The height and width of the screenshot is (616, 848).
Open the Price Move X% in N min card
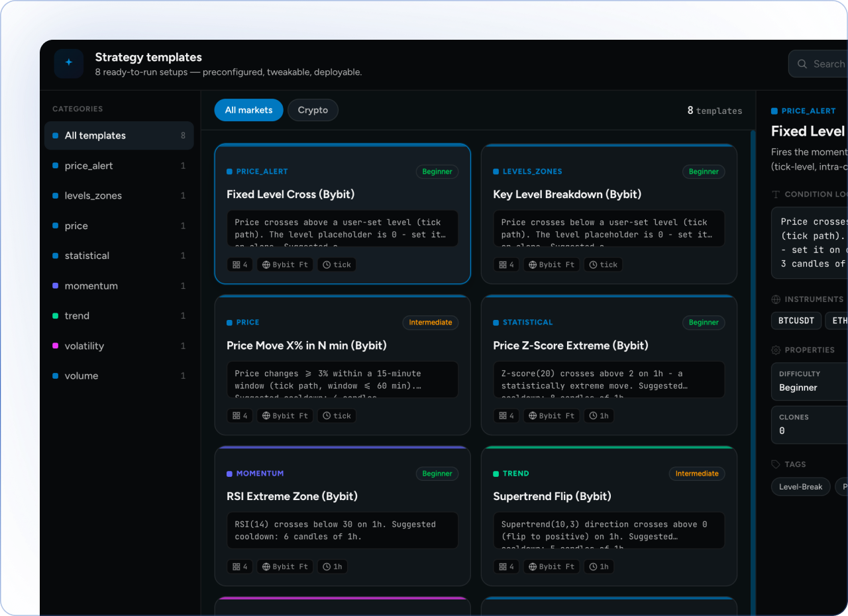tap(343, 364)
